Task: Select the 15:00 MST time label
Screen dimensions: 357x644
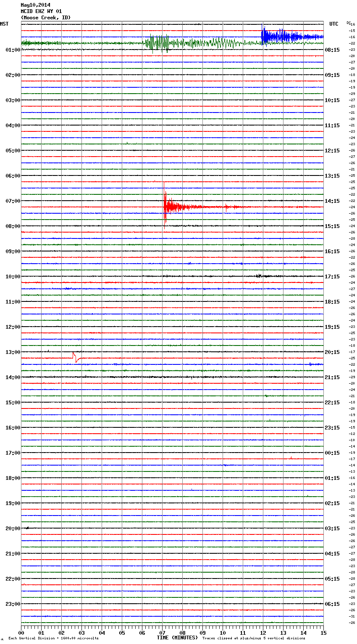Action: tap(13, 403)
